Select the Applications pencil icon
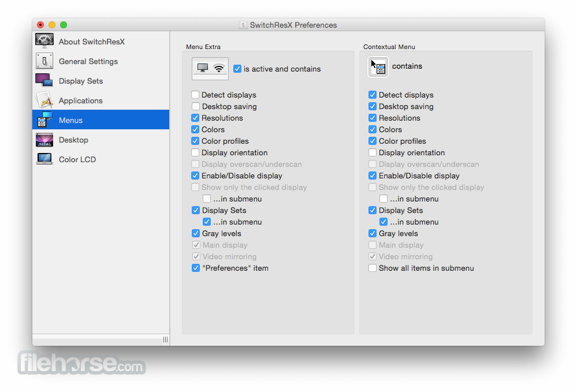Image resolution: width=577 pixels, height=392 pixels. 44,100
